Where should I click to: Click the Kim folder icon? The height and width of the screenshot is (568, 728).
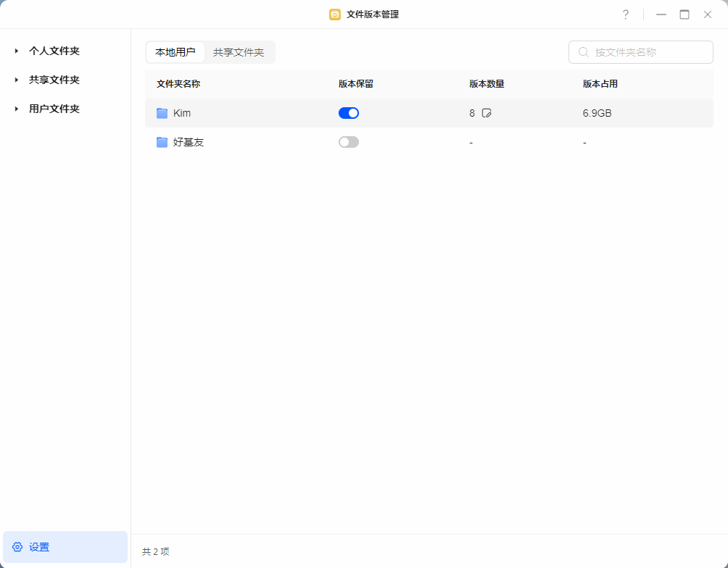(x=162, y=113)
